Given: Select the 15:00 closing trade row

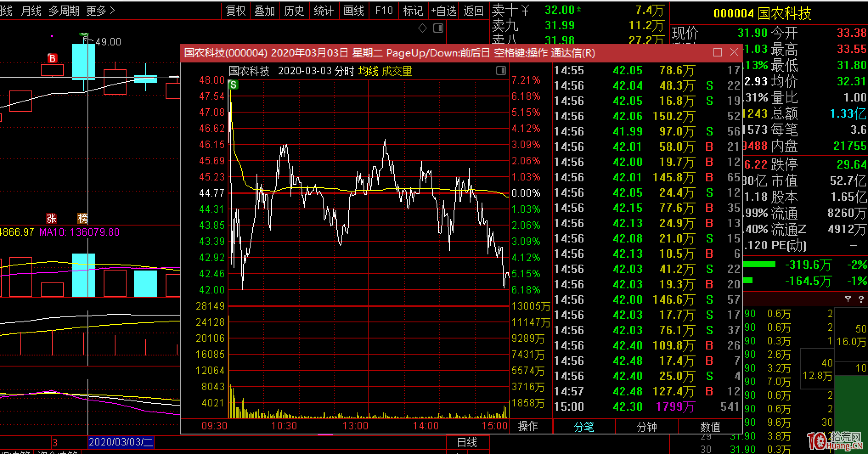Looking at the screenshot, I should pyautogui.click(x=647, y=406).
